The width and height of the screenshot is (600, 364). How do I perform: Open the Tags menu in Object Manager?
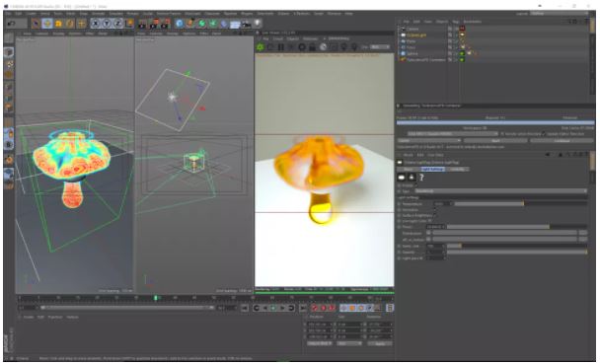(x=456, y=22)
